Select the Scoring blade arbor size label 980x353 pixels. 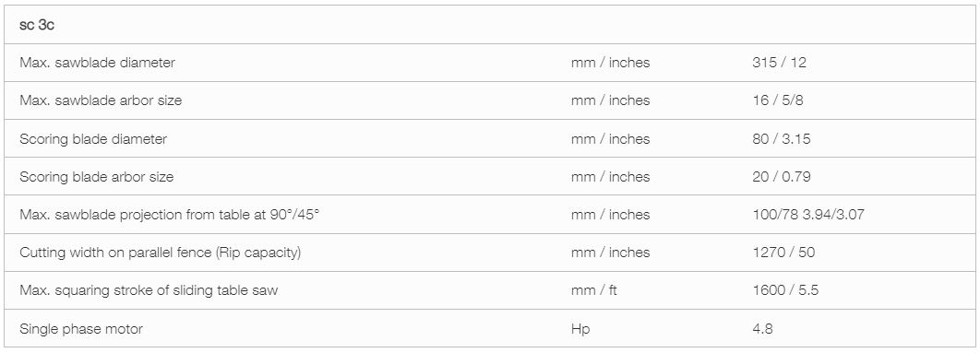[x=96, y=177]
